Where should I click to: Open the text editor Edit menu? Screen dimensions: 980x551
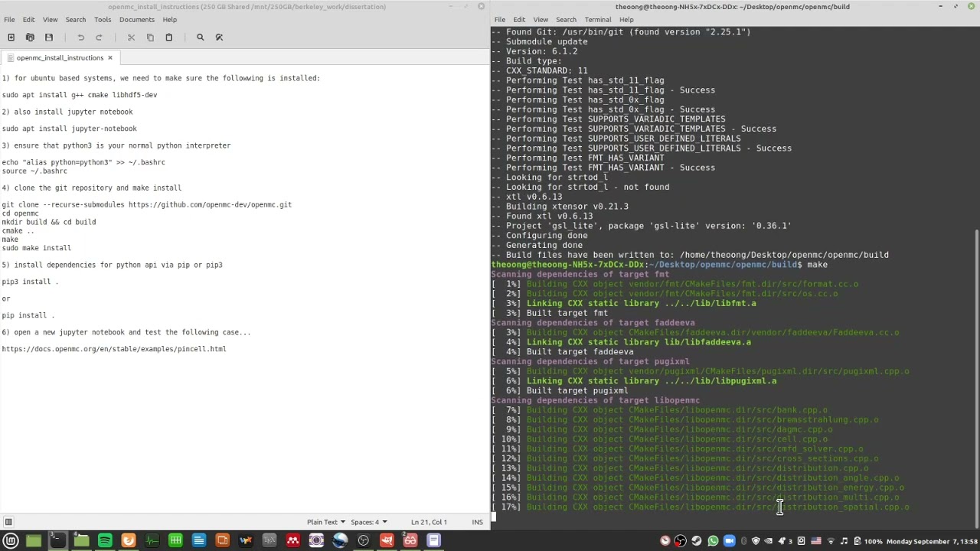(x=28, y=19)
